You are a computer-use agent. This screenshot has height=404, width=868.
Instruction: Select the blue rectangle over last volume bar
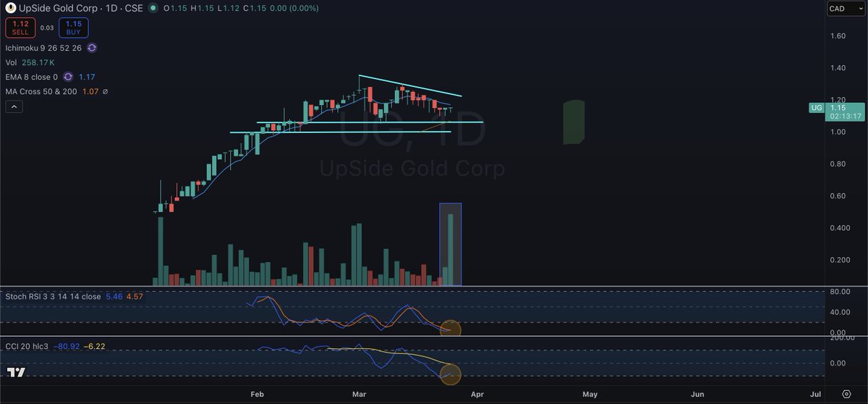(x=451, y=244)
